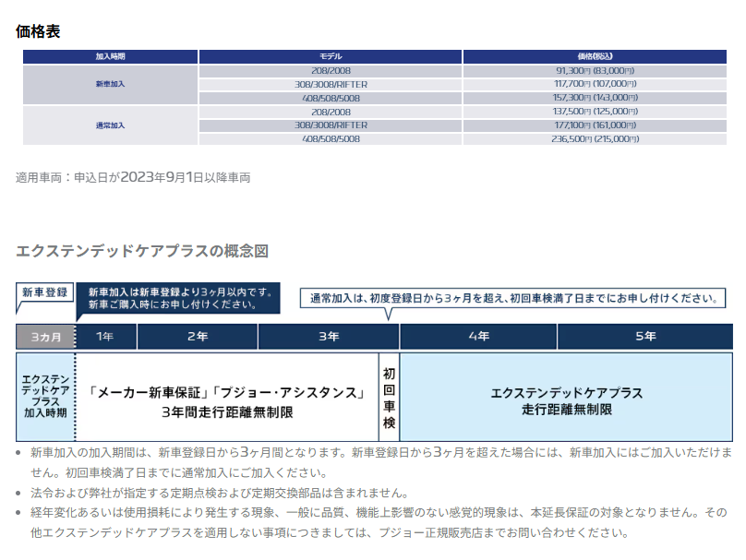This screenshot has height=560, width=746.
Task: Select the price 177,100円 (161,000円)
Action: point(595,125)
